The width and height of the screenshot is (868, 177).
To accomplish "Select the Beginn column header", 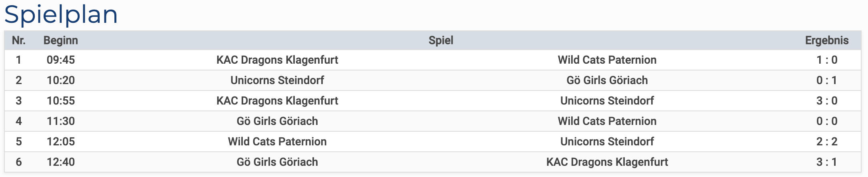I will [x=61, y=40].
